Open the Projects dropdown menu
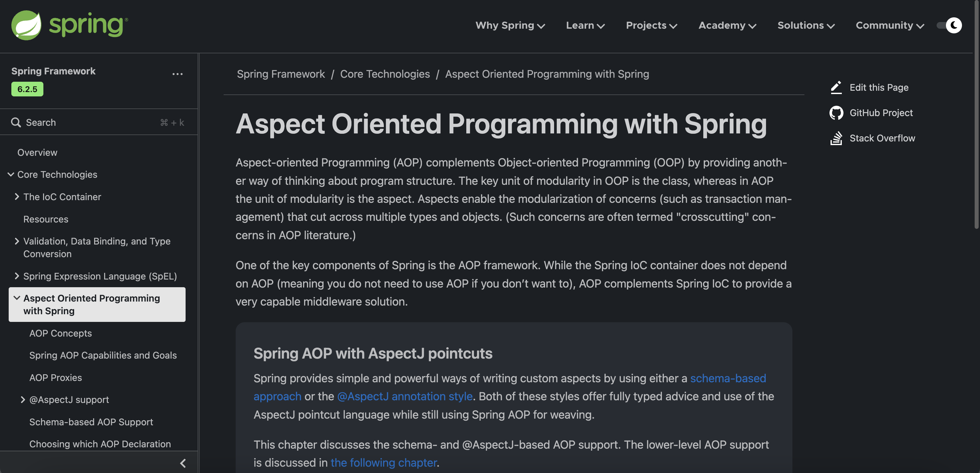This screenshot has width=980, height=473. pyautogui.click(x=651, y=25)
